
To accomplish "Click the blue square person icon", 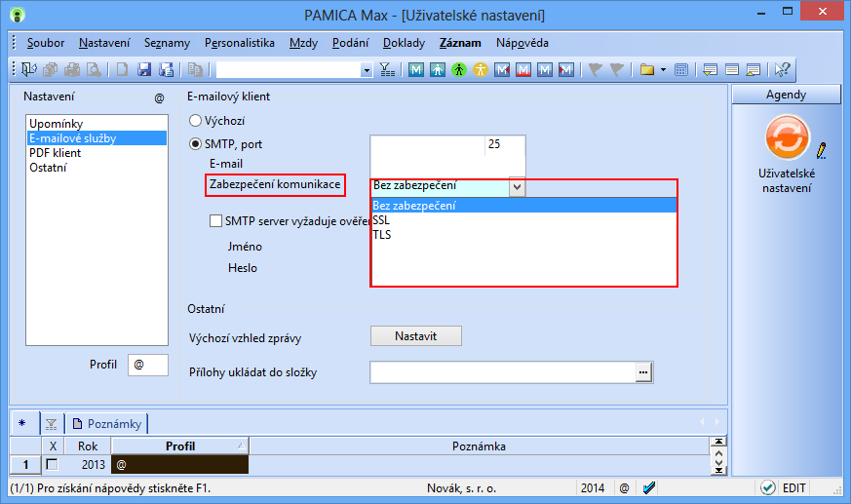I will (x=438, y=69).
